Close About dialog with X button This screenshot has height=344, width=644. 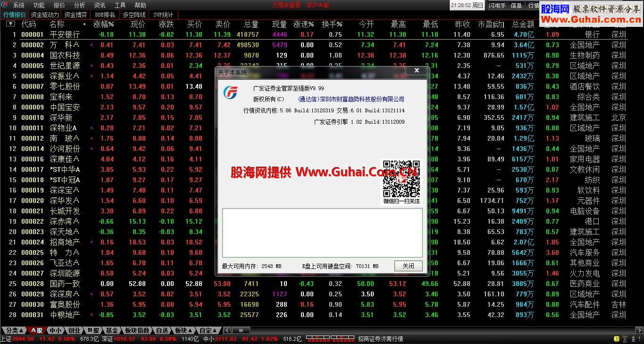(417, 71)
